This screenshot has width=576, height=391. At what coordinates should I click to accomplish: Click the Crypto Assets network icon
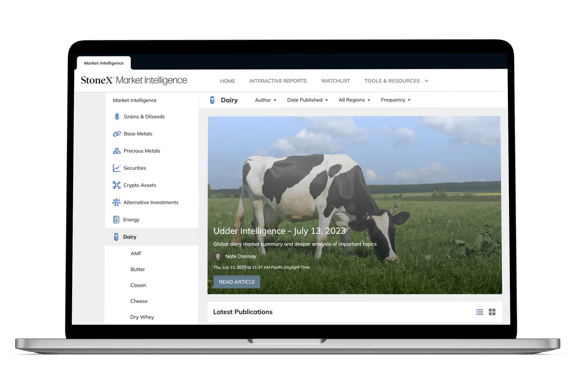(x=116, y=185)
